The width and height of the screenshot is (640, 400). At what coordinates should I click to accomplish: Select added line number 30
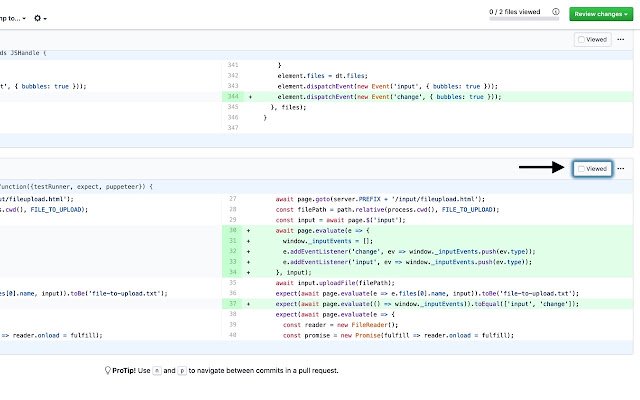pos(233,230)
